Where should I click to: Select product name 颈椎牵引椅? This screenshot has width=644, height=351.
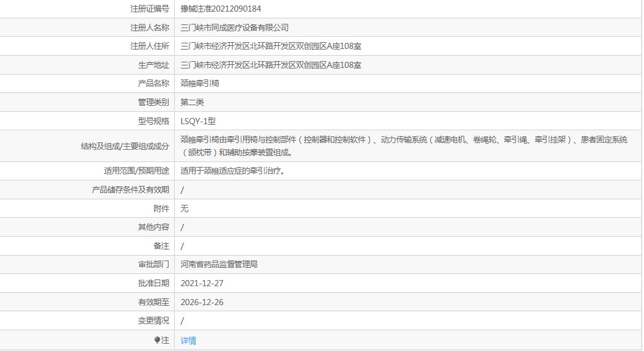click(x=200, y=83)
